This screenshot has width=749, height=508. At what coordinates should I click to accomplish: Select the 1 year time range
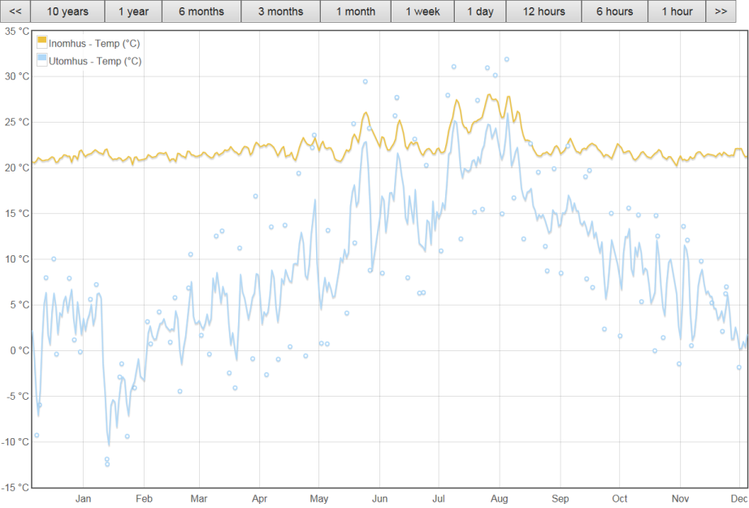[133, 12]
